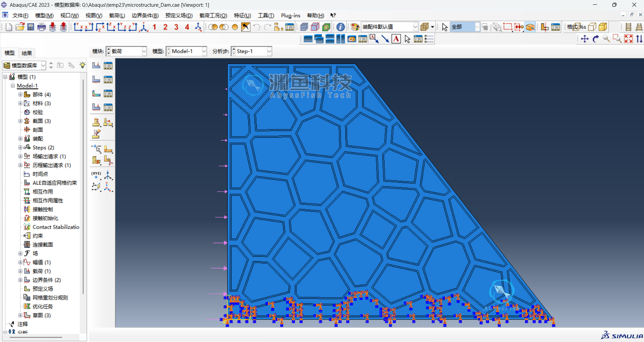Click the Create Load Case tool

[x=96, y=107]
